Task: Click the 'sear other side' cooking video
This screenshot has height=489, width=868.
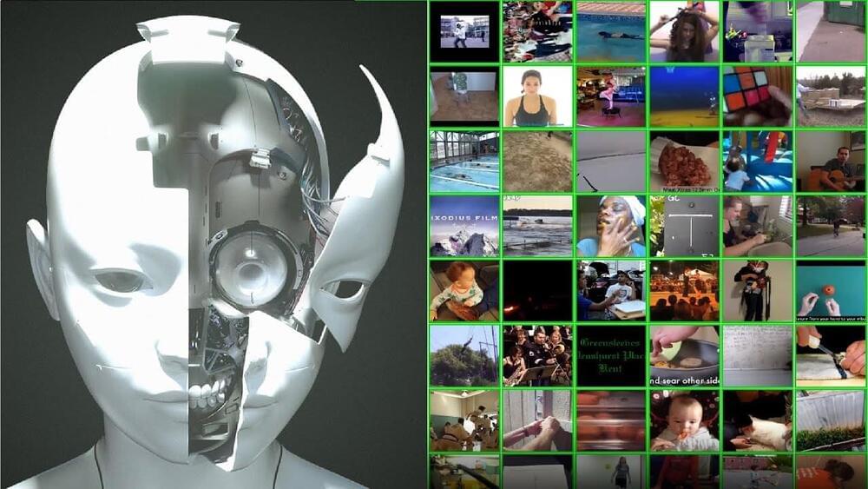Action: (x=684, y=354)
